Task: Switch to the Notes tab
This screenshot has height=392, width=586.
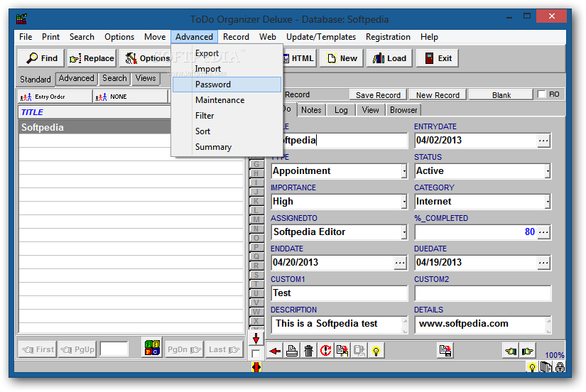Action: [x=311, y=110]
